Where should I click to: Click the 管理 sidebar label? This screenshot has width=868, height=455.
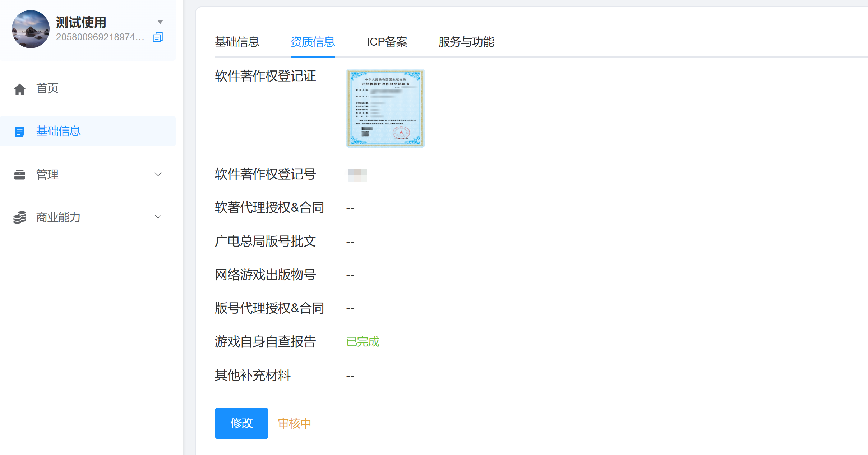47,175
